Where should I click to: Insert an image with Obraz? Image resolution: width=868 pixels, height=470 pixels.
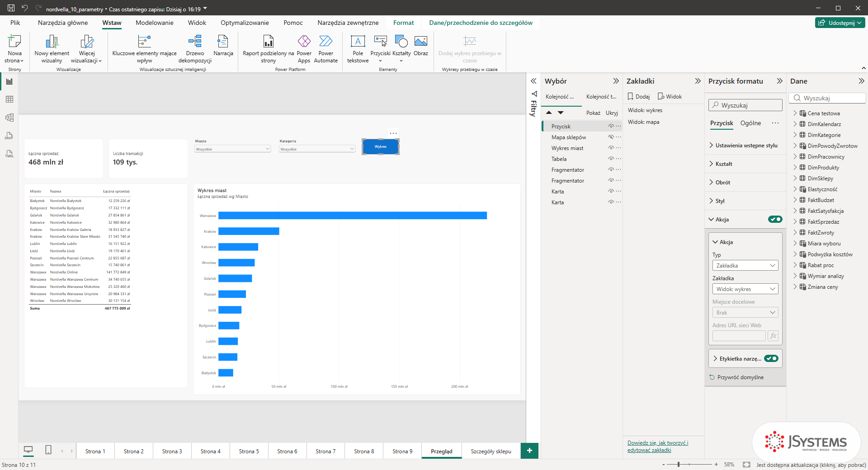pyautogui.click(x=420, y=45)
